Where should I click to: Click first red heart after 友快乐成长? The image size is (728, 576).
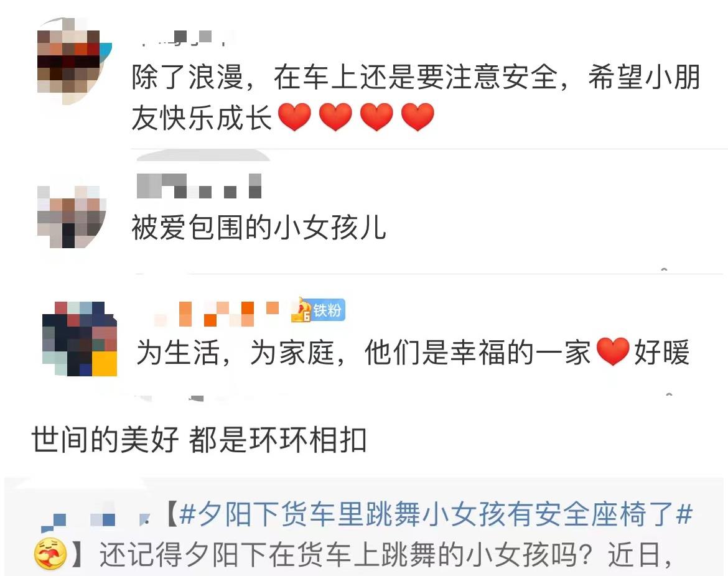click(x=294, y=117)
